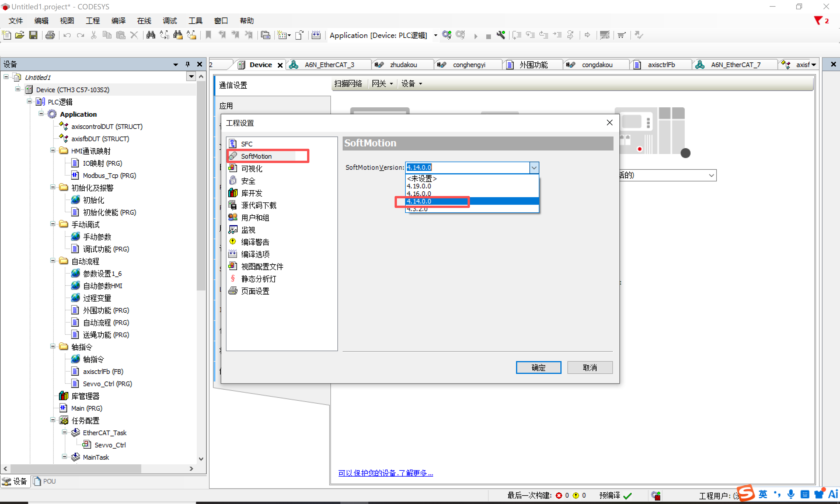Image resolution: width=840 pixels, height=504 pixels.
Task: Open the 网关 dropdown menu
Action: coord(382,83)
